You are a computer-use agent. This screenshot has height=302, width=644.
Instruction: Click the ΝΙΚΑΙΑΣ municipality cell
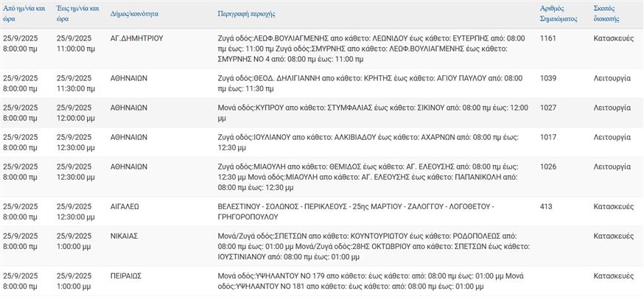coord(125,236)
